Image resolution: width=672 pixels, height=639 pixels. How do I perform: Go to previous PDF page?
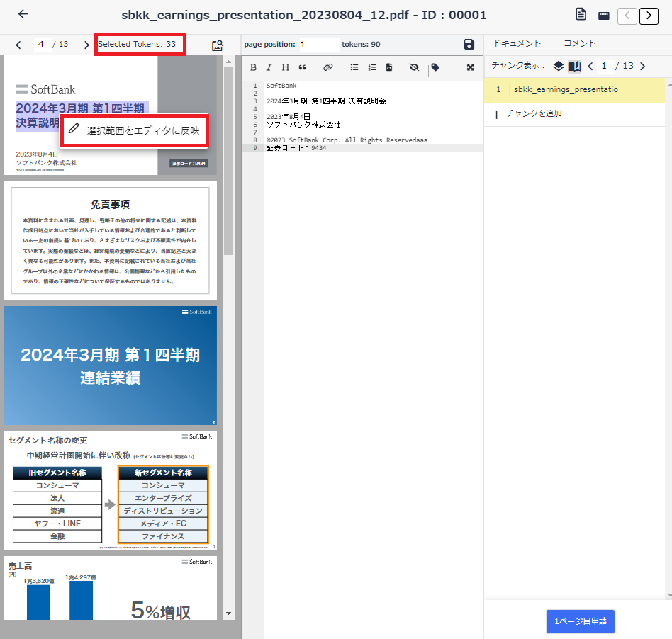click(x=18, y=45)
